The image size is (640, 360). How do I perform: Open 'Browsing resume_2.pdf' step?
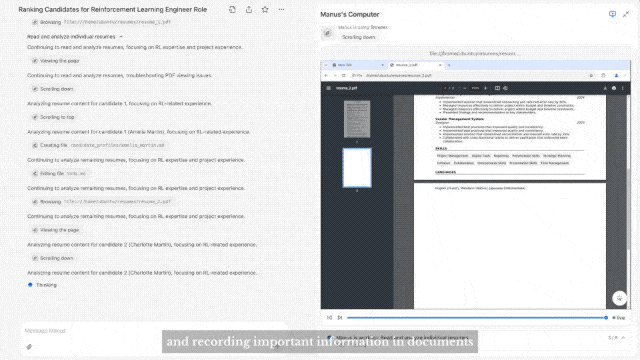tap(101, 202)
